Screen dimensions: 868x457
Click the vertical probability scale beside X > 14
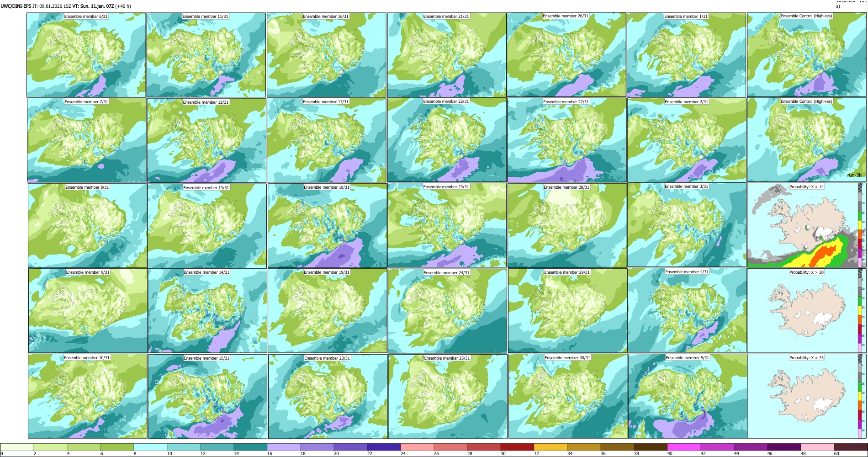point(860,225)
